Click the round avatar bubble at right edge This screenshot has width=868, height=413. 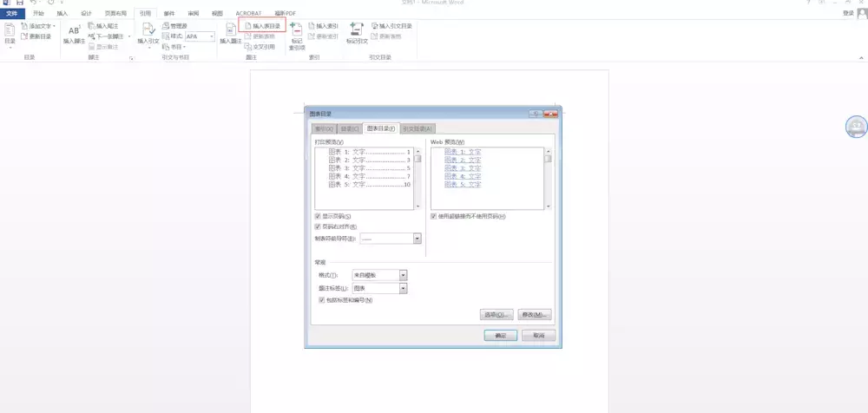[857, 127]
